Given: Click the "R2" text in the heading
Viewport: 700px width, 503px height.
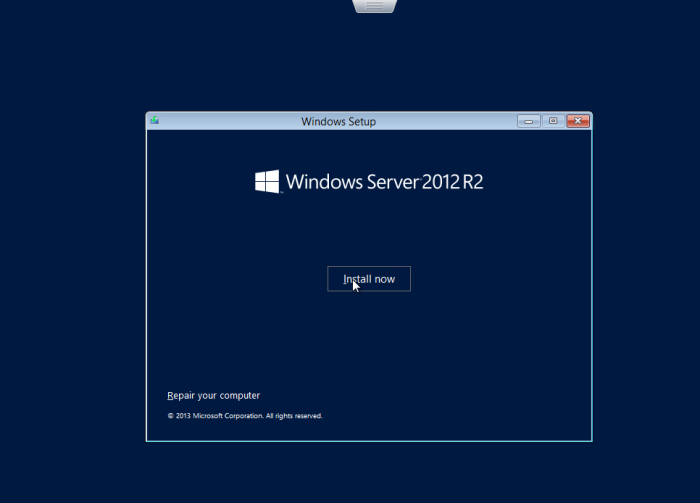Looking at the screenshot, I should pos(472,182).
